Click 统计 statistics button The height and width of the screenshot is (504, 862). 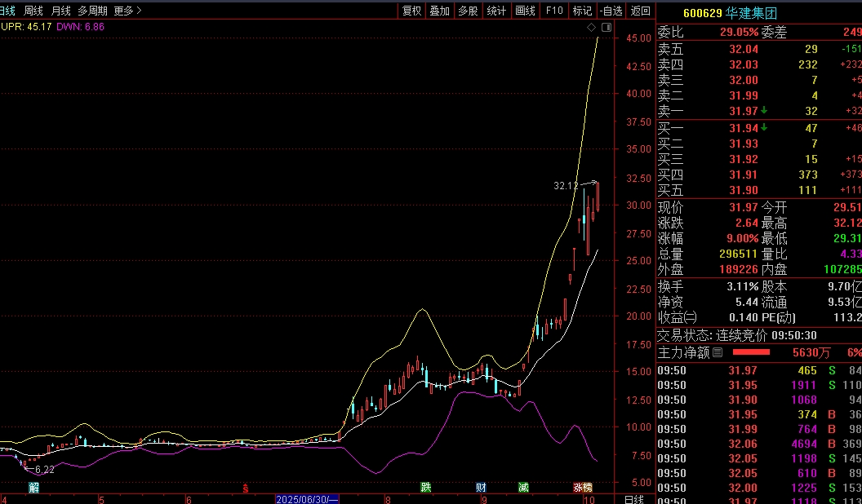pos(497,11)
